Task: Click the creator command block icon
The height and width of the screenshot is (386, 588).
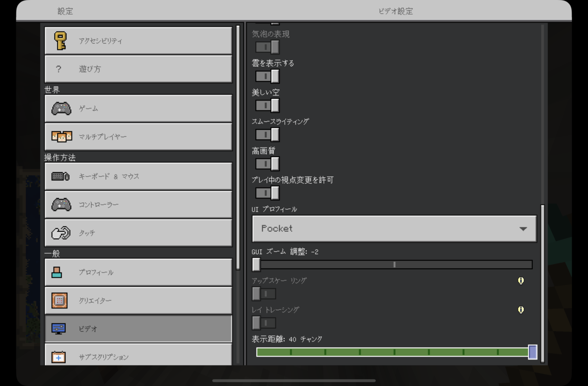Action: [59, 300]
